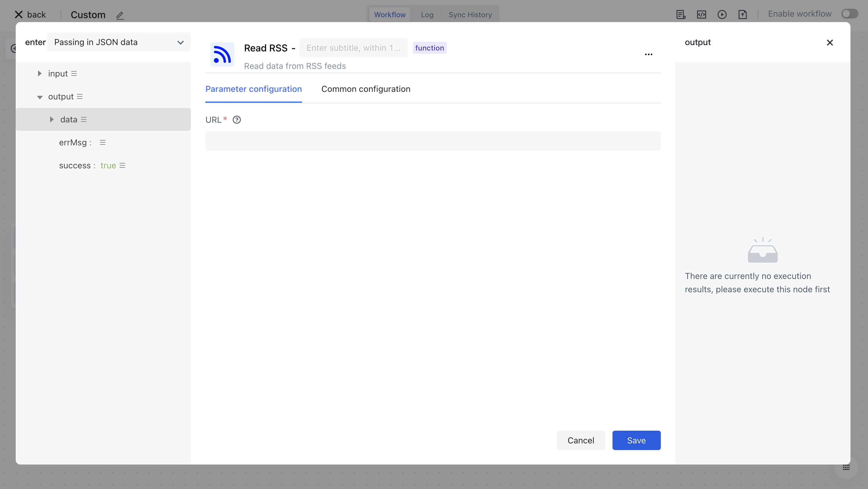This screenshot has width=868, height=489.
Task: Click the RSS feed node icon
Action: tap(222, 54)
